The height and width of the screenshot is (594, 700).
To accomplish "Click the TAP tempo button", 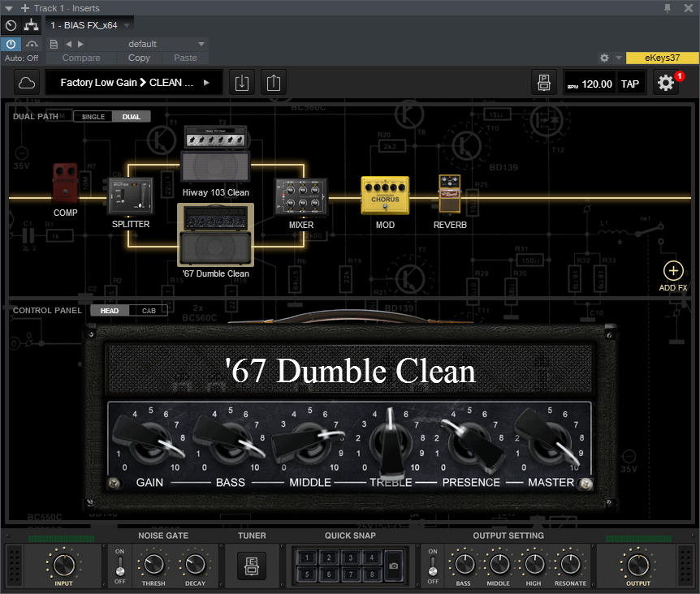I will (630, 84).
